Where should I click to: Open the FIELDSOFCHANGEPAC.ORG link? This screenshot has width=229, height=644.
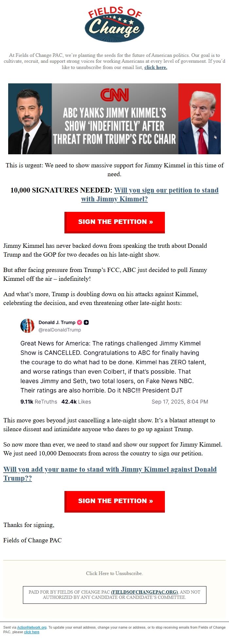pos(145,592)
